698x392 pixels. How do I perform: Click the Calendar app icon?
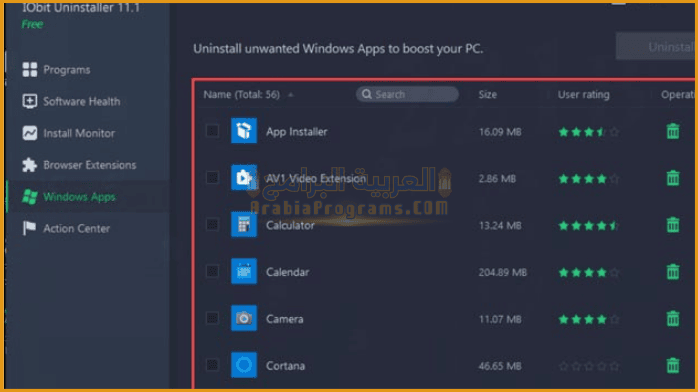[243, 271]
